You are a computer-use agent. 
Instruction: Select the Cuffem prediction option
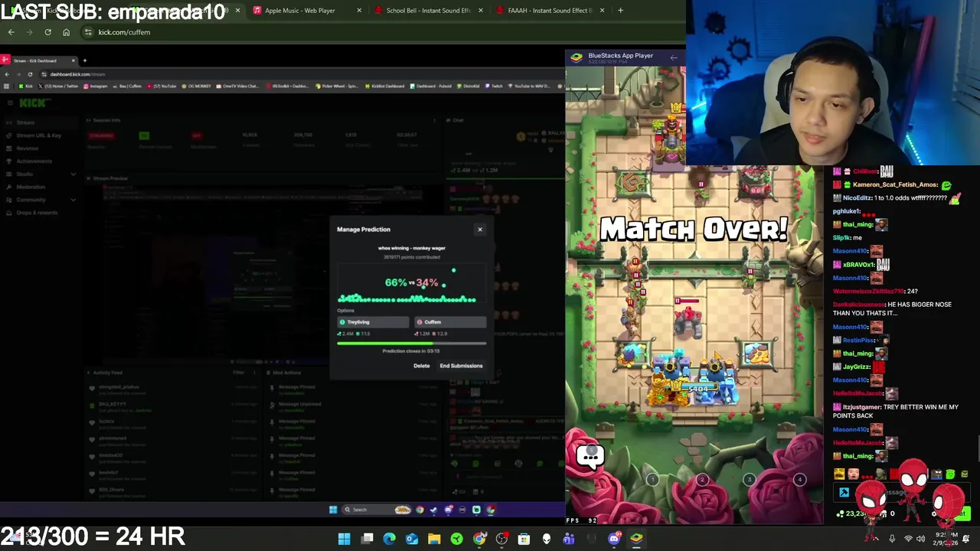(449, 322)
